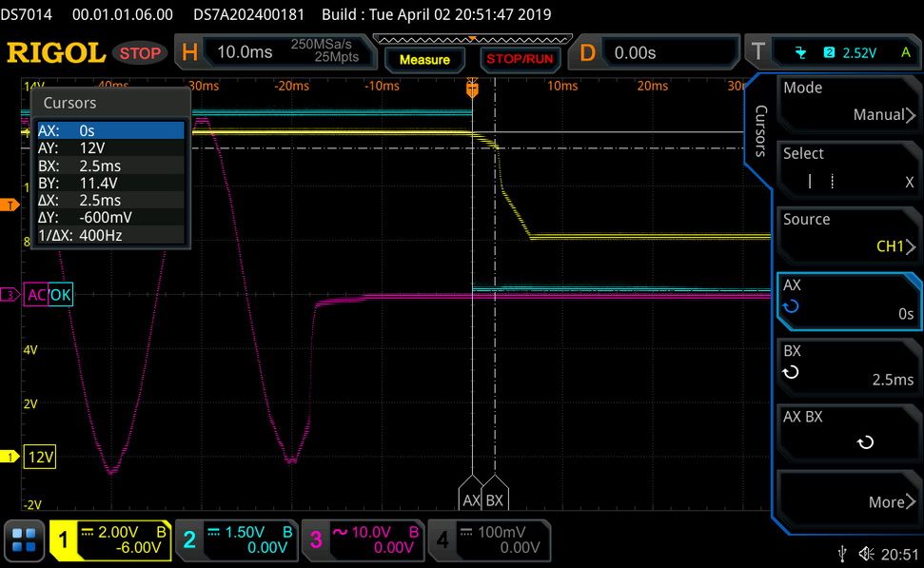Screen dimensions: 924x568
Task: Open the delay D icon
Action: coord(587,53)
